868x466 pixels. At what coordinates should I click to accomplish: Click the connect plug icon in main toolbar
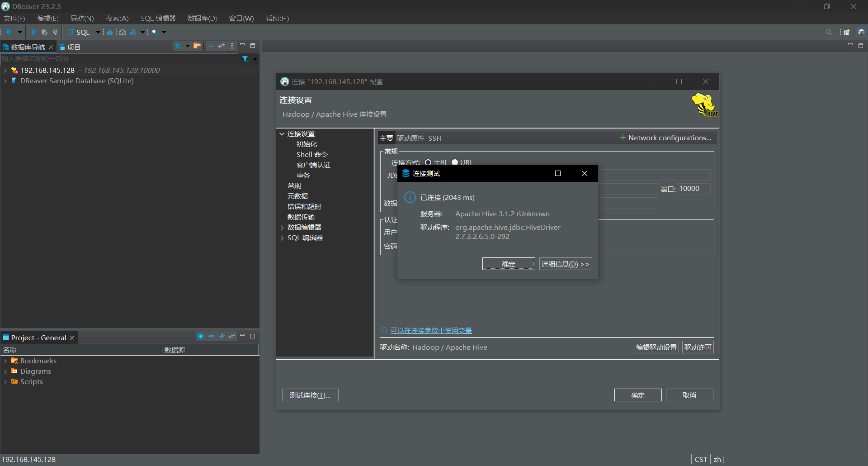pyautogui.click(x=33, y=32)
